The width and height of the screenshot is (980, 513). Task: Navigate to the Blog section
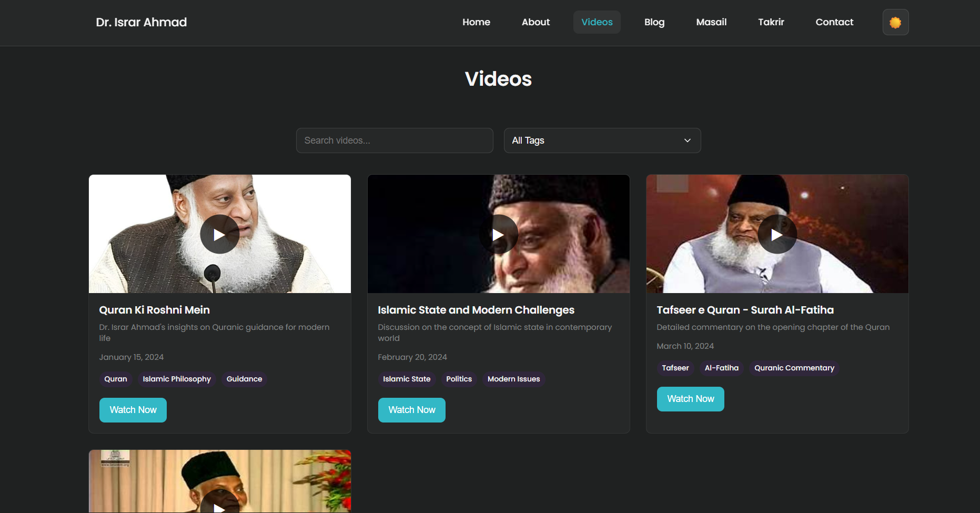[654, 22]
